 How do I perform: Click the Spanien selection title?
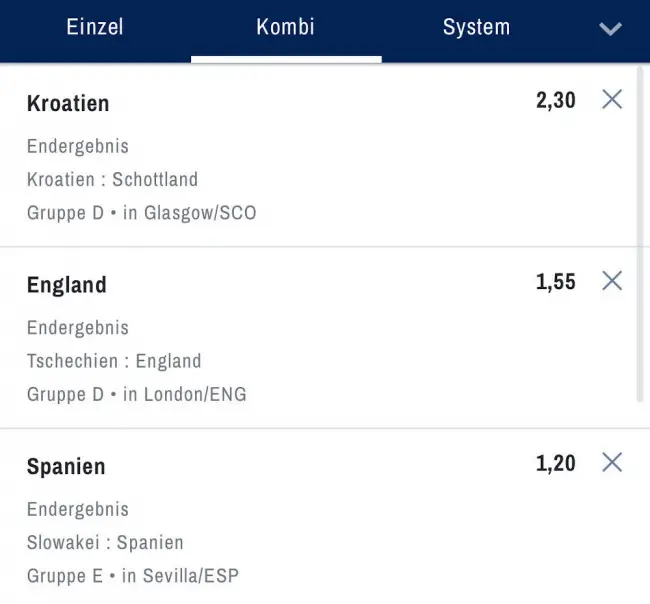click(x=66, y=467)
